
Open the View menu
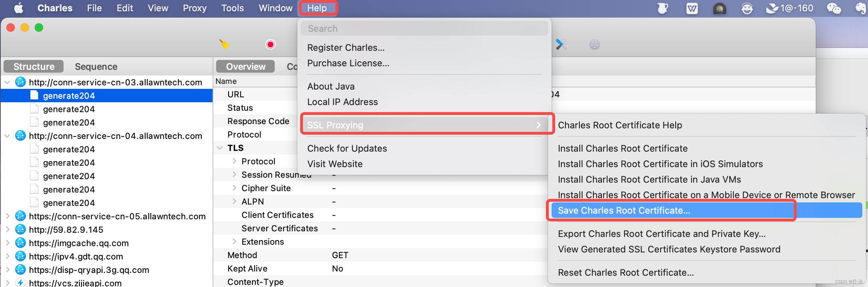pos(158,8)
